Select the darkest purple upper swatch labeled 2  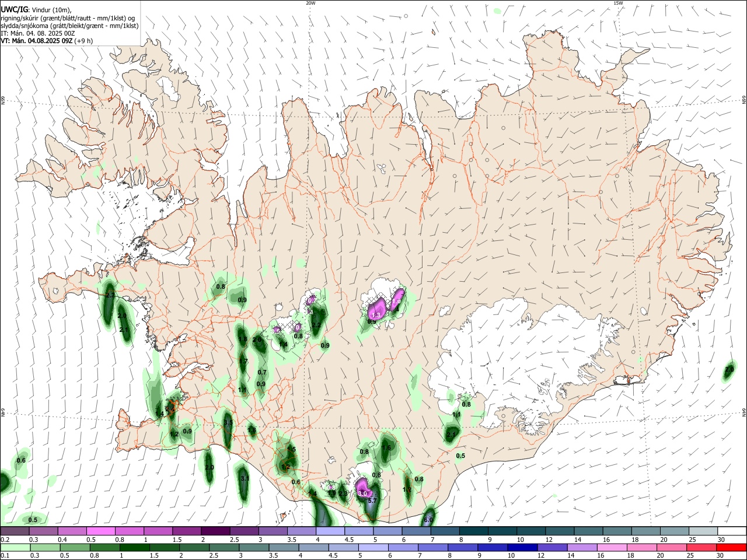pos(215,531)
